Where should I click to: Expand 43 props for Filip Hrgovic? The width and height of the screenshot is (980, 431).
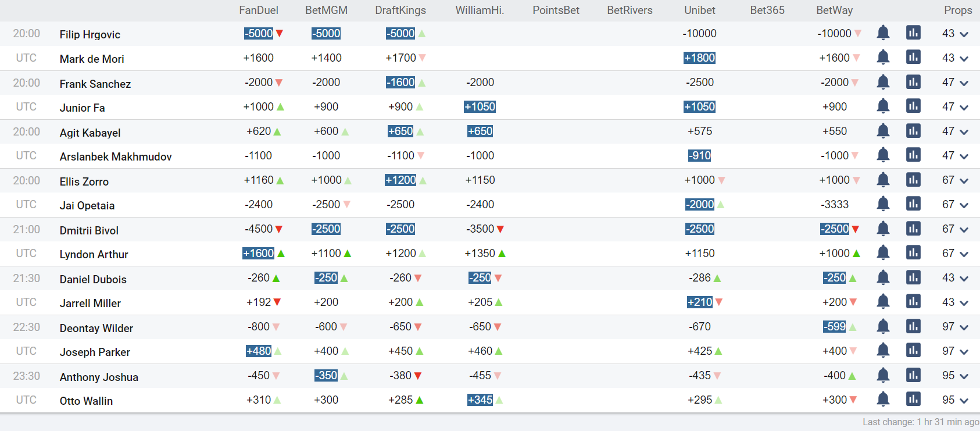[956, 34]
